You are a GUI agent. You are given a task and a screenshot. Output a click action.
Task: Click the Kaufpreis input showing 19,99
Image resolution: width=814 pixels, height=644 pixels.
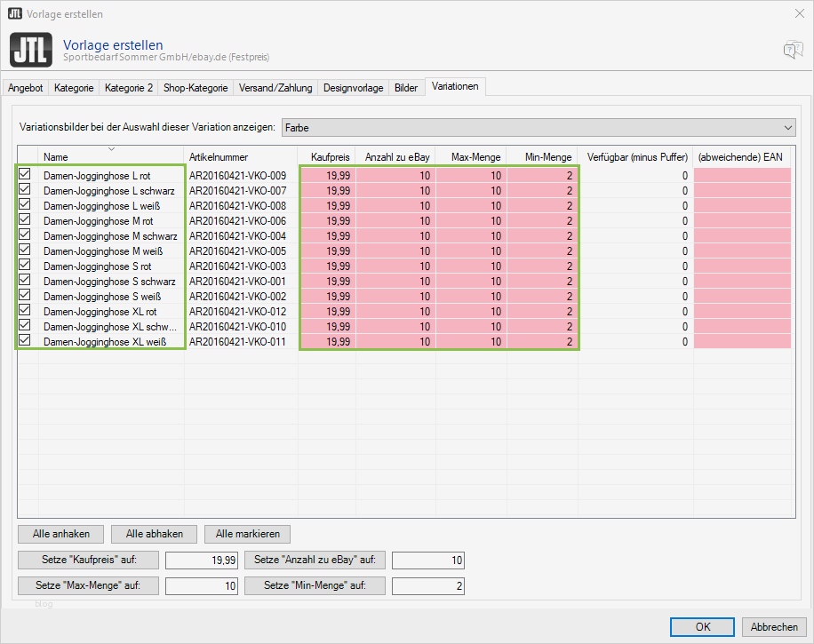coord(200,560)
